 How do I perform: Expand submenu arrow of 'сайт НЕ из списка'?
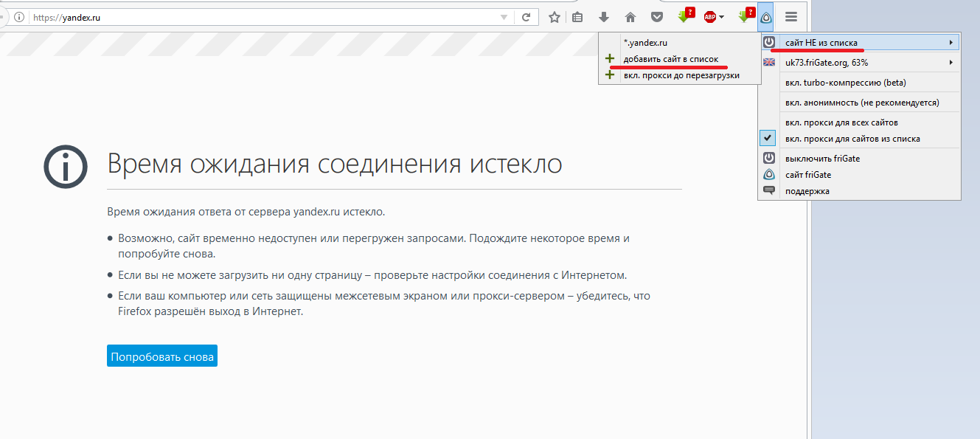point(951,43)
